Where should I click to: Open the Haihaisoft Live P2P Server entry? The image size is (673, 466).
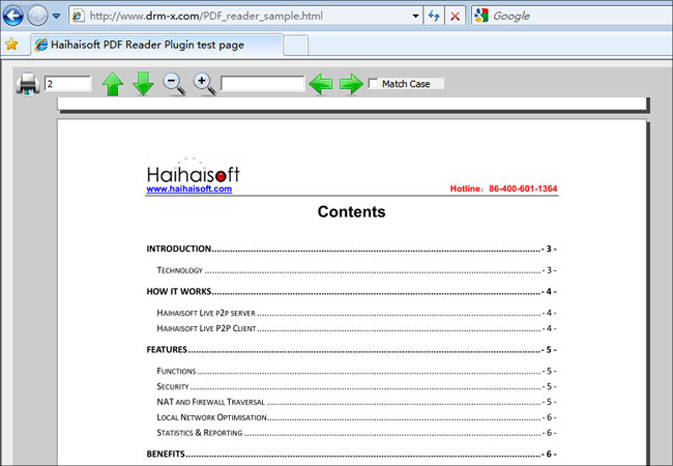pyautogui.click(x=357, y=313)
